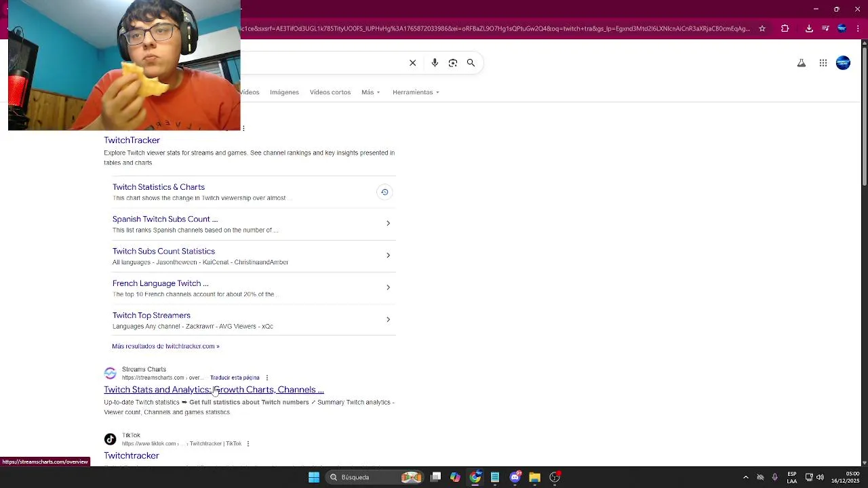Open Twitch Subs Count Statistics link
This screenshot has height=488, width=868.
point(163,251)
